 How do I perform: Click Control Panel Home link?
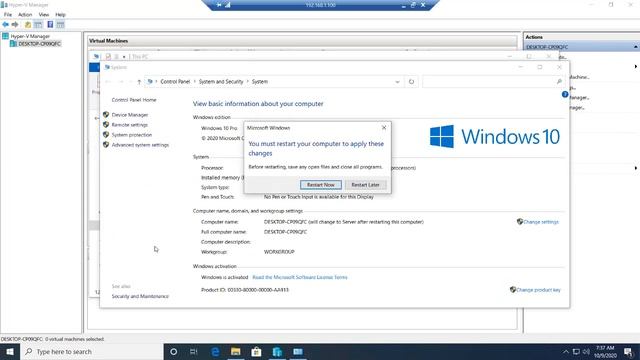pos(134,100)
